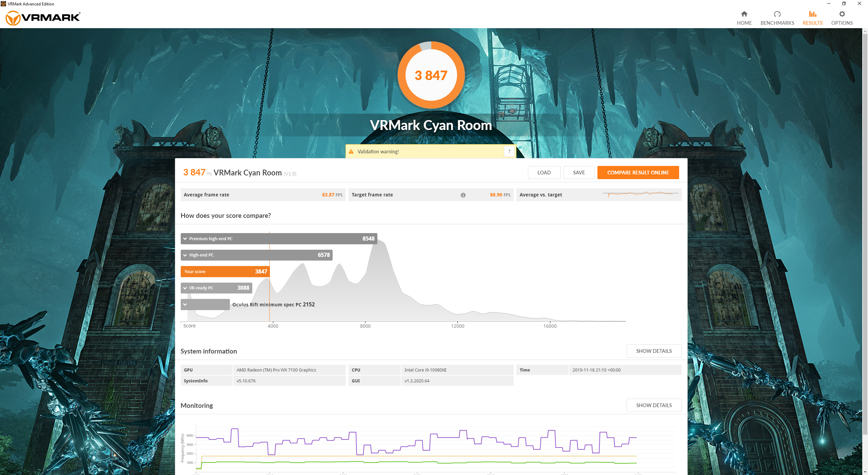Click the vertical scrollbar down arrow
Image resolution: width=868 pixels, height=475 pixels.
coord(865,472)
